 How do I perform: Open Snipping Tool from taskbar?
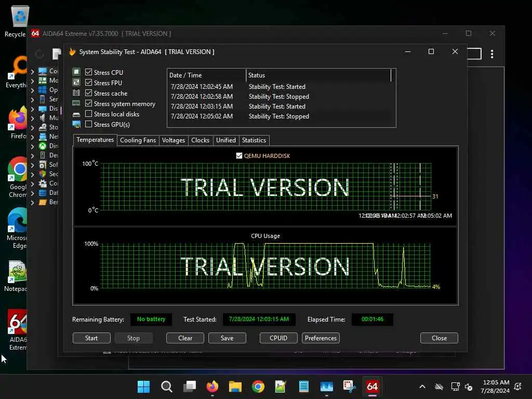click(349, 387)
